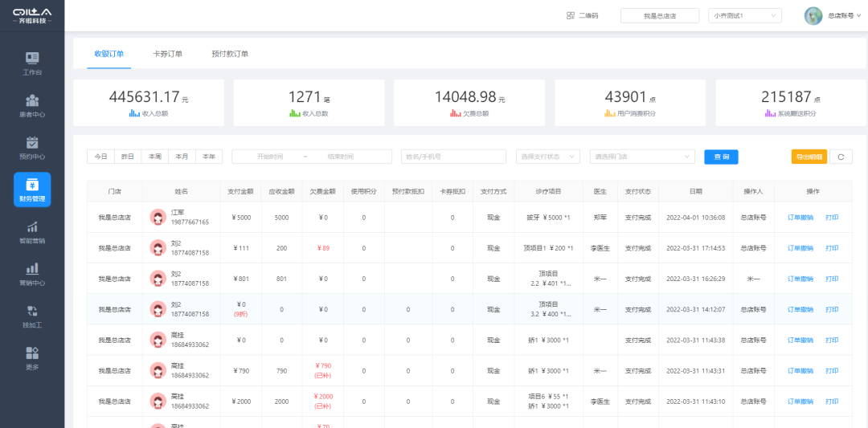868x428 pixels.
Task: Click the 姓名/手机号 search input
Action: 453,157
